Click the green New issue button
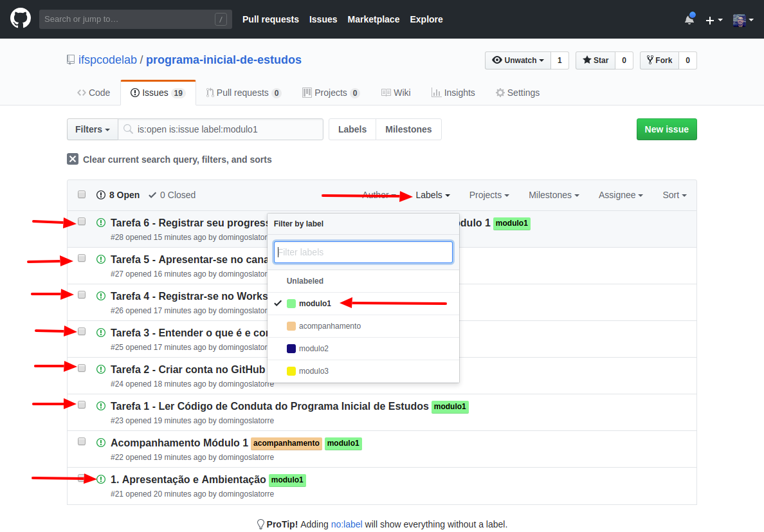 click(x=666, y=129)
